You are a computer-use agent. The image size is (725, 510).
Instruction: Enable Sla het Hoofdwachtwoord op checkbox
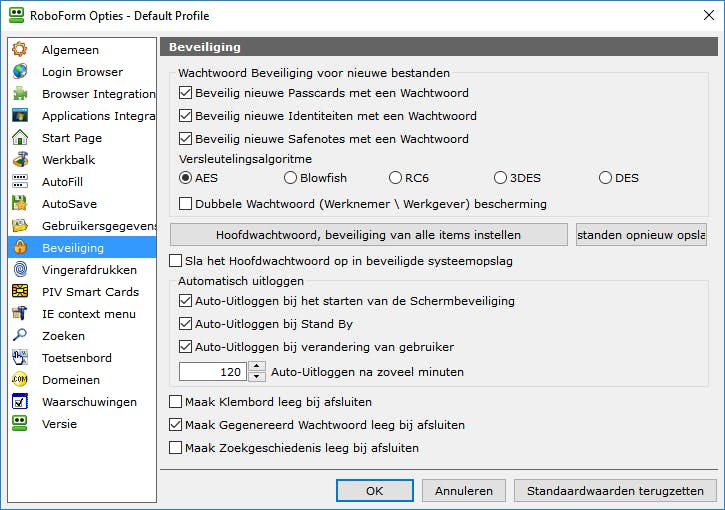point(175,261)
